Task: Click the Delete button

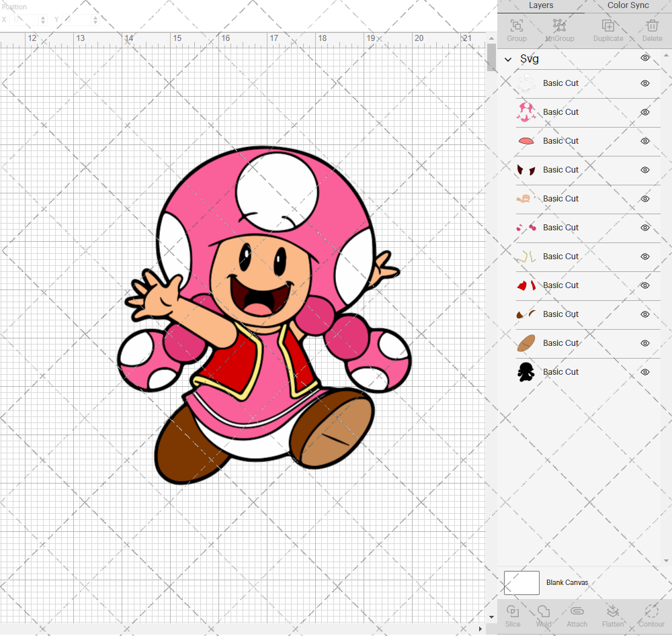Action: [x=651, y=30]
